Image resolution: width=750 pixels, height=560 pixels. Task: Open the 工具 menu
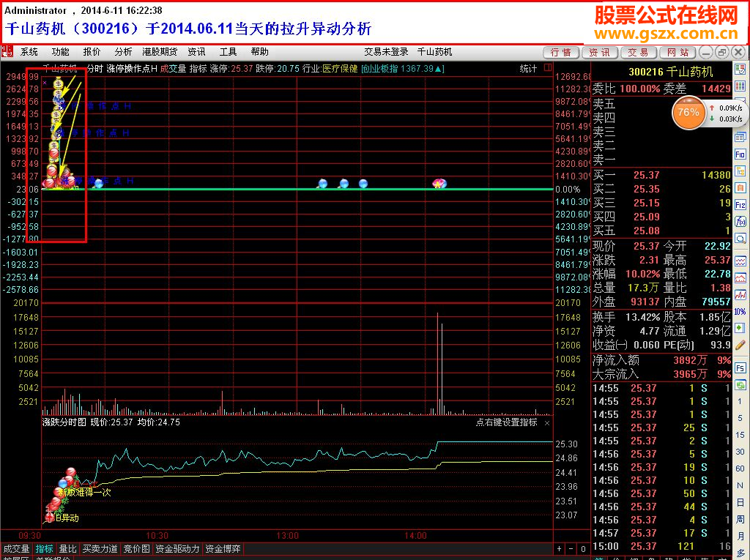pos(229,52)
